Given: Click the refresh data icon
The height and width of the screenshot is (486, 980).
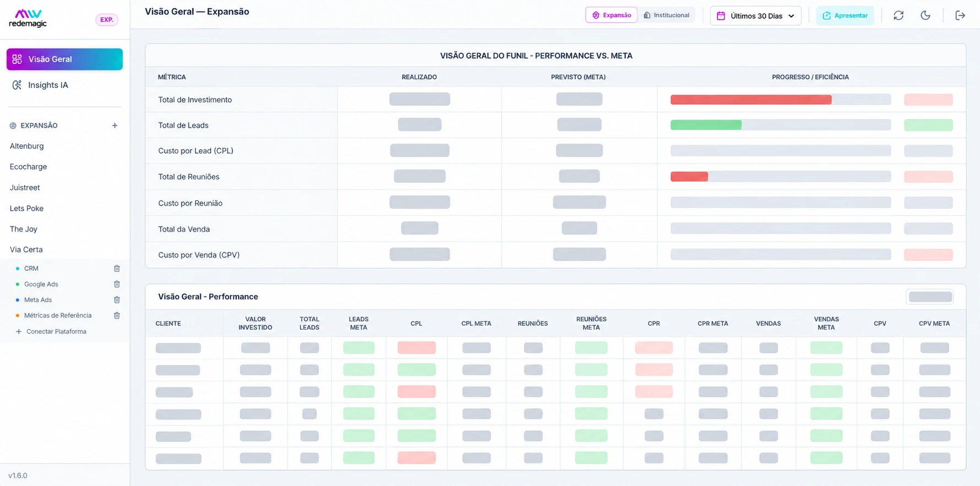Looking at the screenshot, I should point(899,15).
